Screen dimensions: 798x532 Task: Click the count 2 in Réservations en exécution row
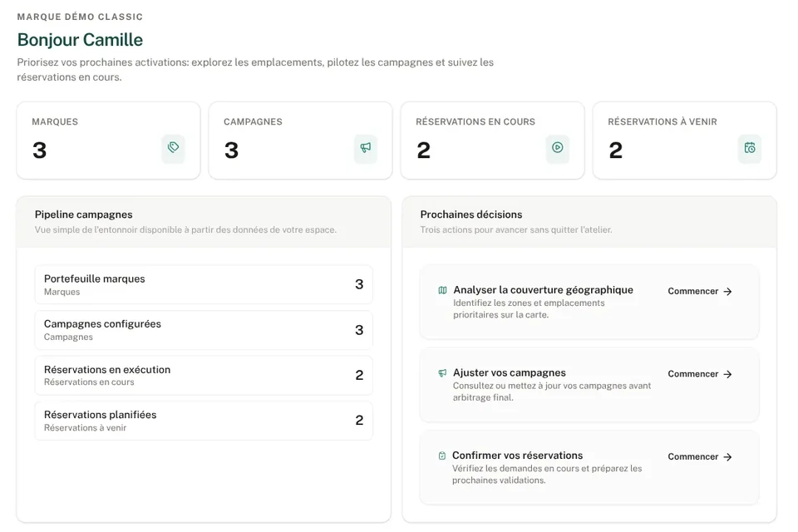pos(359,375)
